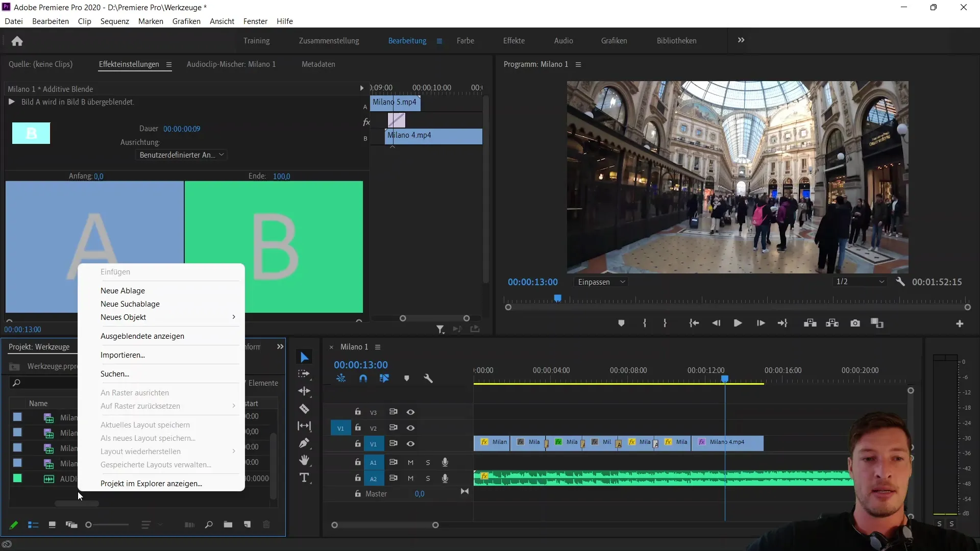This screenshot has height=551, width=980.
Task: Select the Pen tool
Action: tap(304, 443)
